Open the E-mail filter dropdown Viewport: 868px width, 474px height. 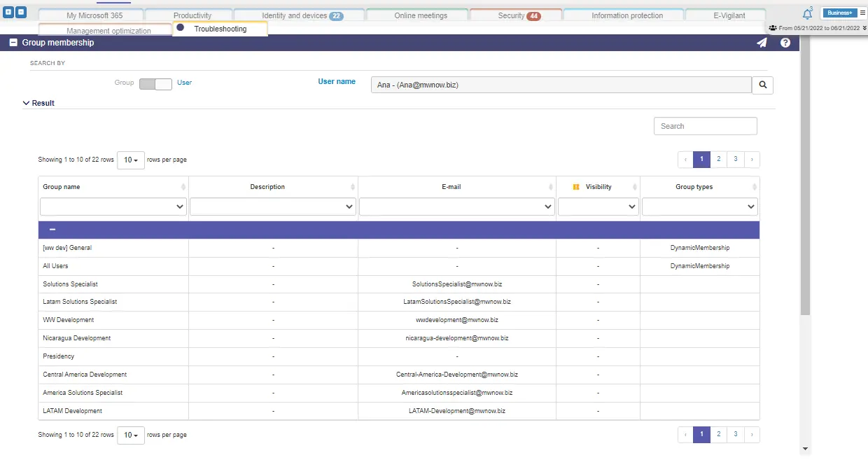(x=457, y=207)
